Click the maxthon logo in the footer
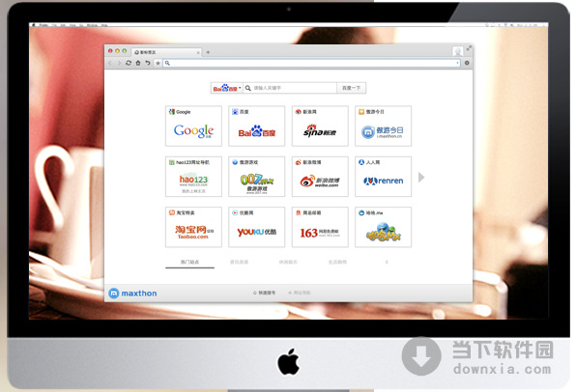Screen dimensions: 576x392 click(133, 294)
